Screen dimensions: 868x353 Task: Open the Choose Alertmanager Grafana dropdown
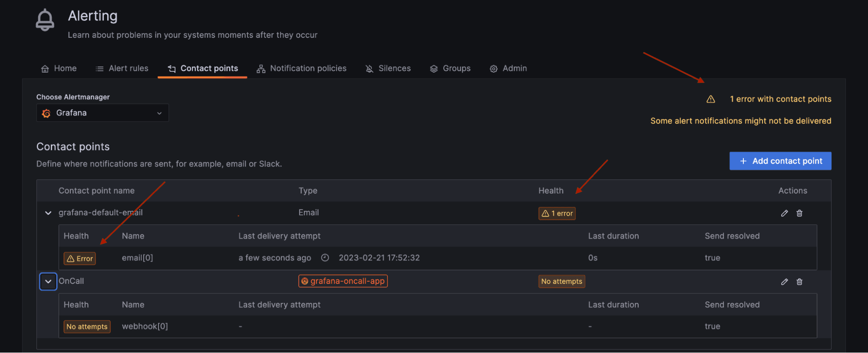[102, 113]
